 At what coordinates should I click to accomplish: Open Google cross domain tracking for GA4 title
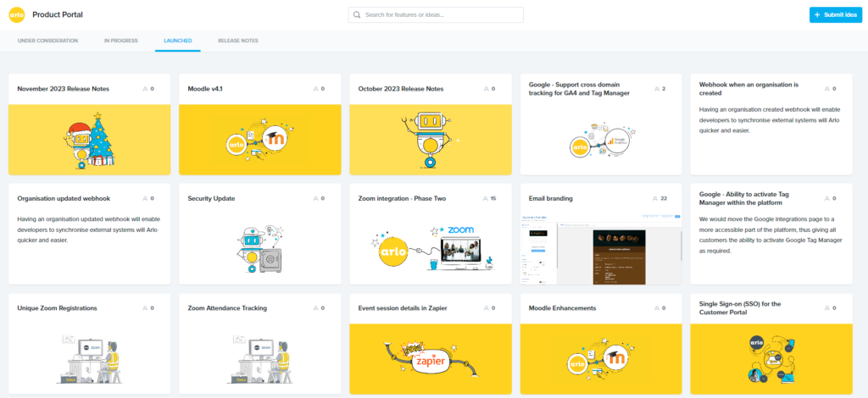pos(579,89)
